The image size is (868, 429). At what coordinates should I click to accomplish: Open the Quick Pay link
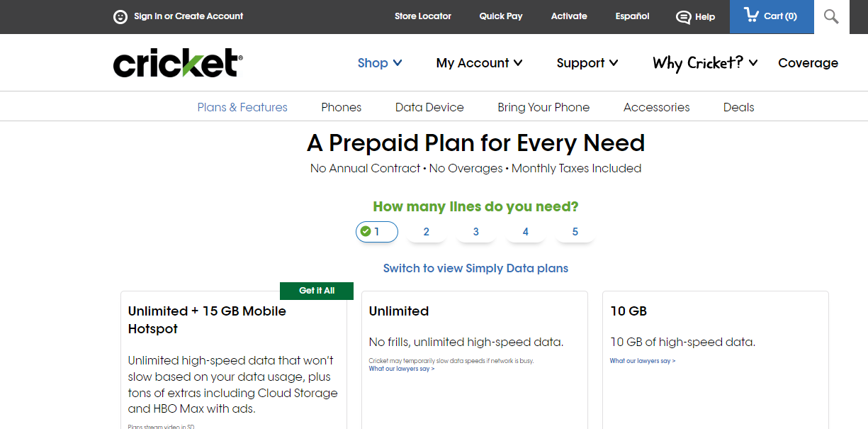(x=501, y=16)
